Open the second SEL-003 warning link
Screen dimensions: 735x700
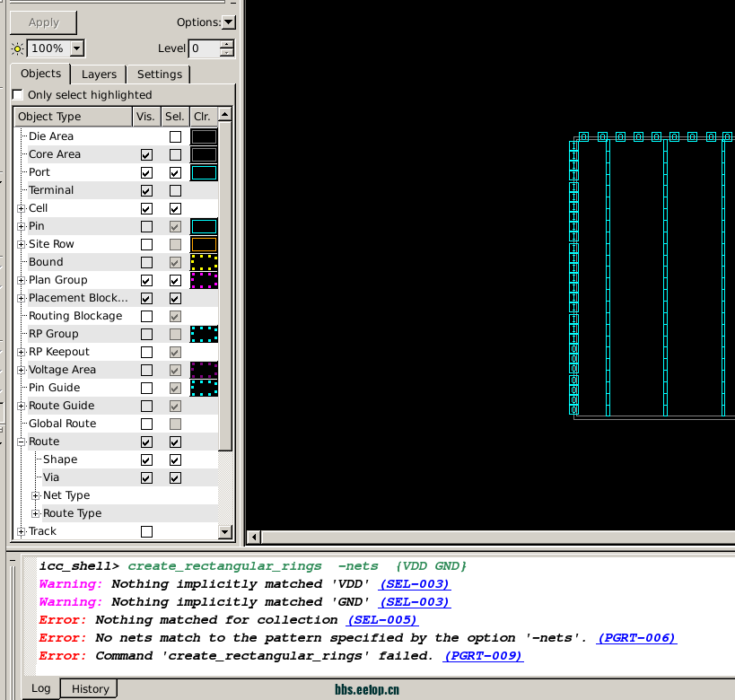tap(415, 602)
